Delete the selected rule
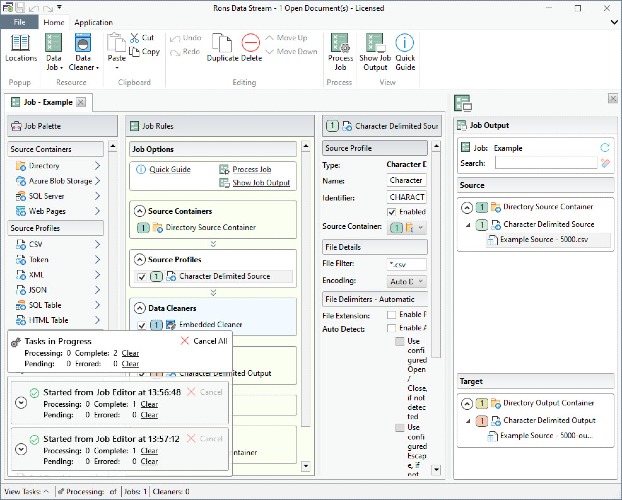The image size is (622, 500). [x=251, y=48]
